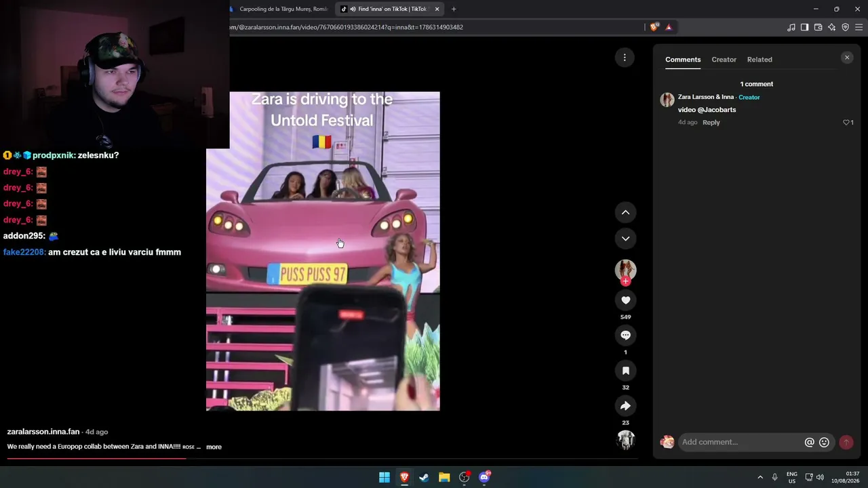This screenshot has height=488, width=868.
Task: Open the emoji picker for comments
Action: pos(824,443)
